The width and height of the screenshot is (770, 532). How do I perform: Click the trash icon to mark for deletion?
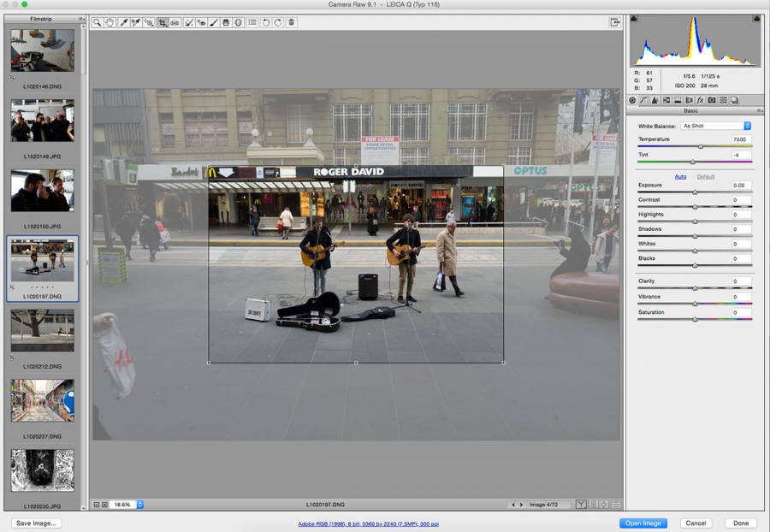point(291,22)
